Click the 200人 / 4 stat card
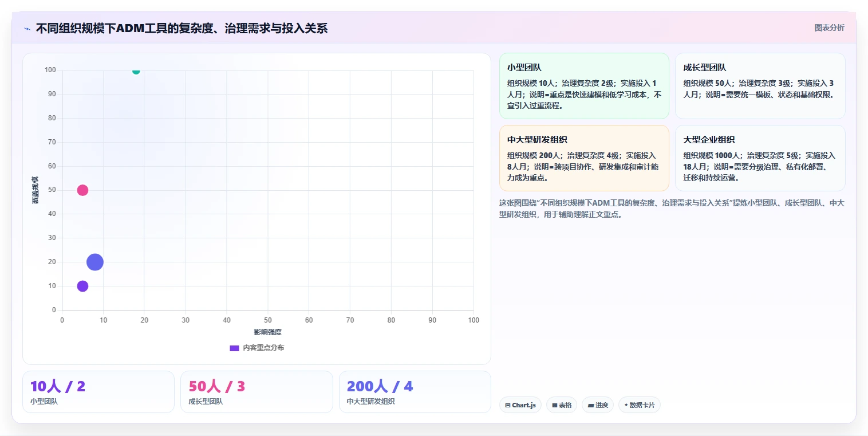Image resolution: width=868 pixels, height=436 pixels. [415, 392]
